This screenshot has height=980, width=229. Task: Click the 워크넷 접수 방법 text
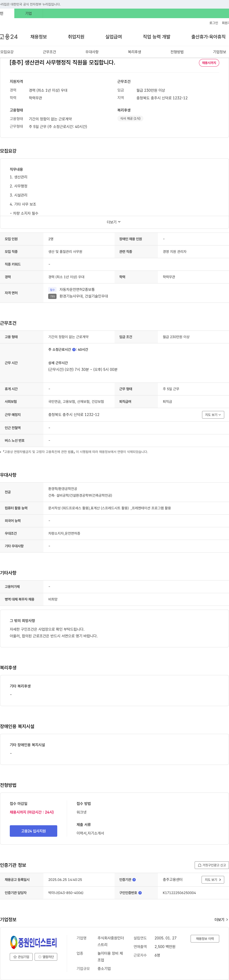(x=81, y=812)
